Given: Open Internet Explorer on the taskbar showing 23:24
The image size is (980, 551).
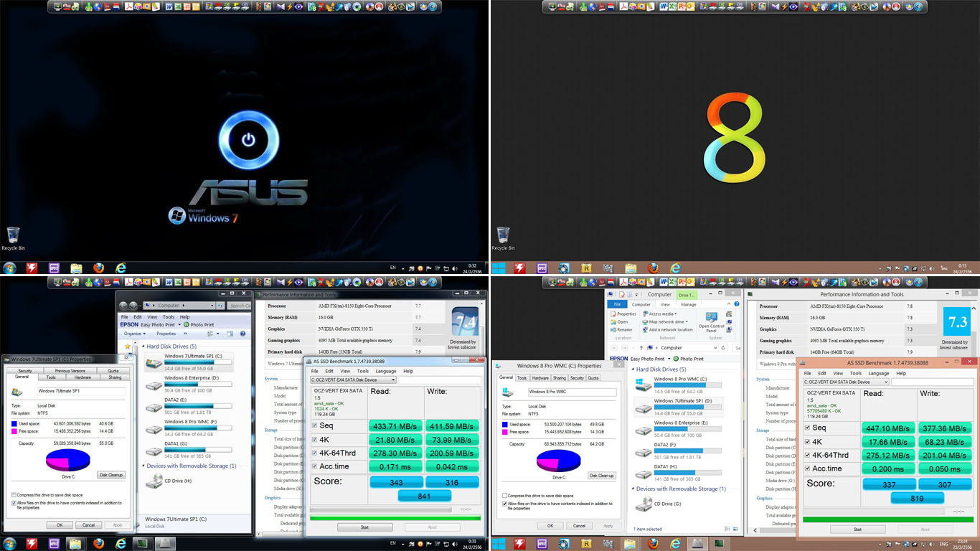Looking at the screenshot, I should tap(675, 543).
